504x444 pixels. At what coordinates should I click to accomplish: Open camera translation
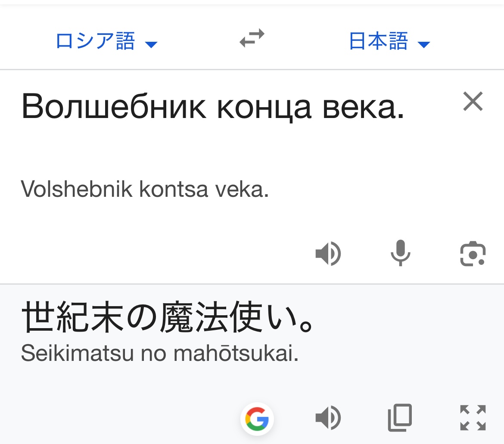click(473, 253)
